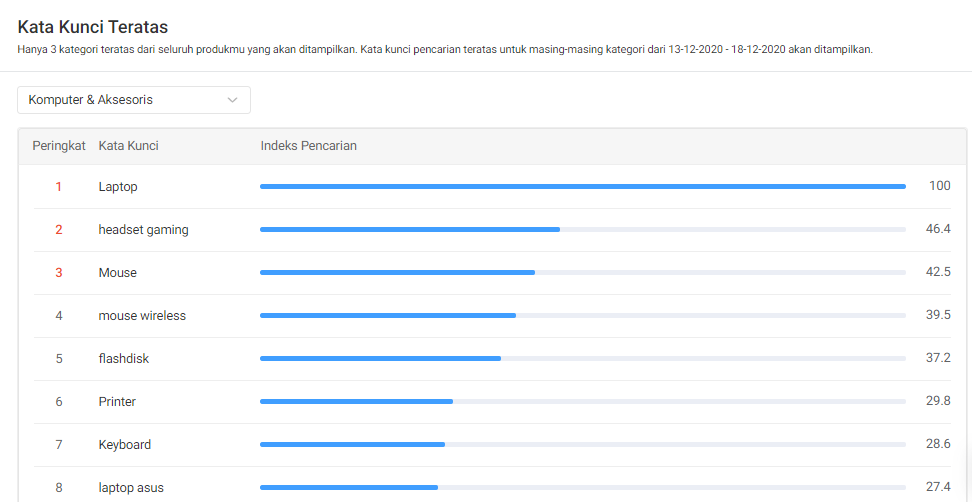The height and width of the screenshot is (502, 972).
Task: Click the description text about top 3 categories
Action: pos(445,50)
